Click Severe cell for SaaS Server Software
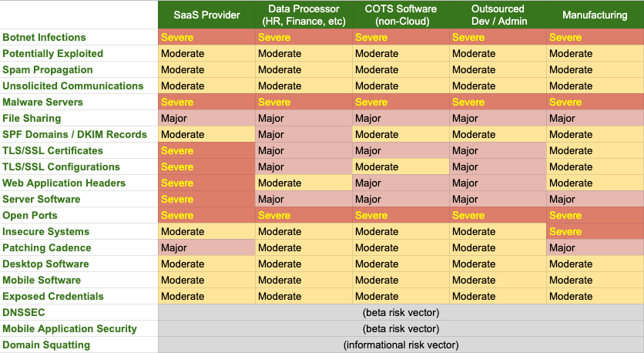The width and height of the screenshot is (644, 353). click(206, 199)
